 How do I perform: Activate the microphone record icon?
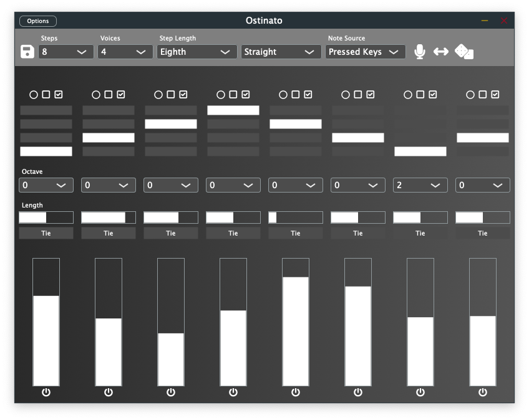coord(420,52)
